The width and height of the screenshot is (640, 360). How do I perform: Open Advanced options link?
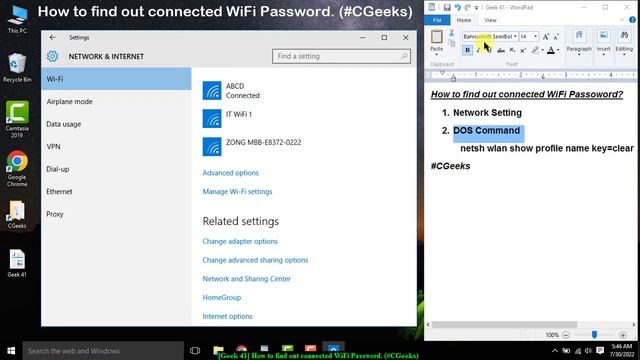[x=231, y=173]
